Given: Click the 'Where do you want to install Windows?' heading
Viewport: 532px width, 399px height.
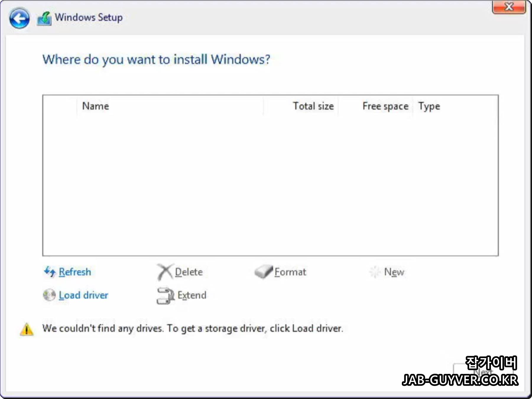Looking at the screenshot, I should pyautogui.click(x=156, y=60).
